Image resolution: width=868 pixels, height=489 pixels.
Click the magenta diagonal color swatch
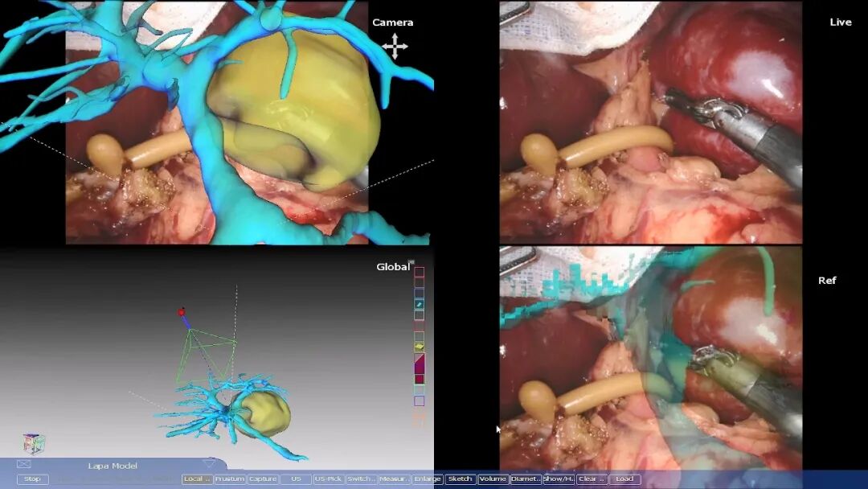(x=419, y=364)
